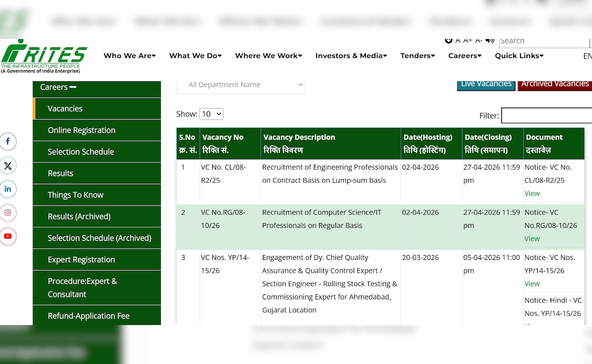This screenshot has height=364, width=592.
Task: Open the Instagram social icon
Action: (8, 213)
